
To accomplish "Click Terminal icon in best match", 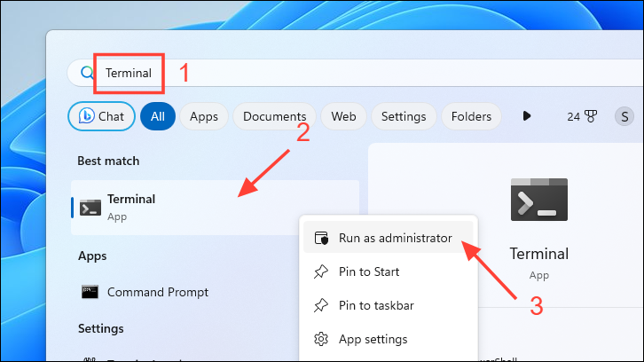I will click(90, 208).
